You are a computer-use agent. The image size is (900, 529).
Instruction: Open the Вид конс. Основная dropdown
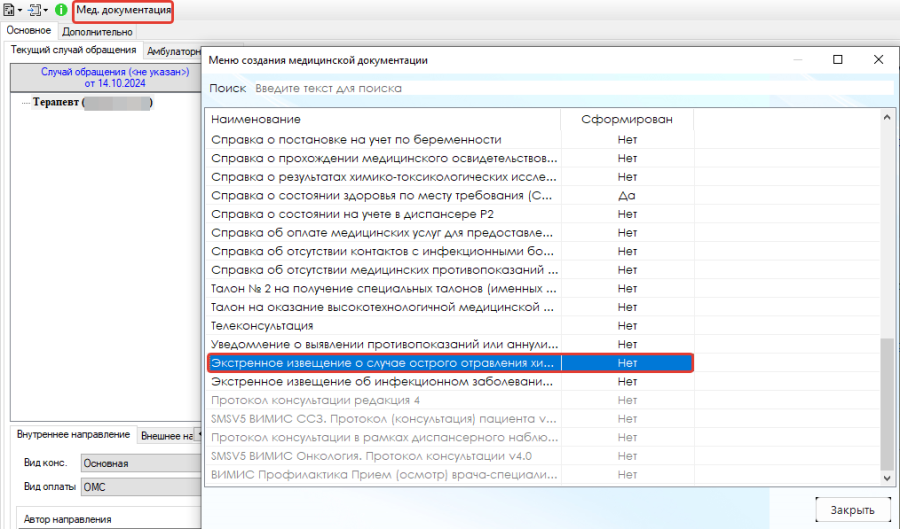pos(141,463)
